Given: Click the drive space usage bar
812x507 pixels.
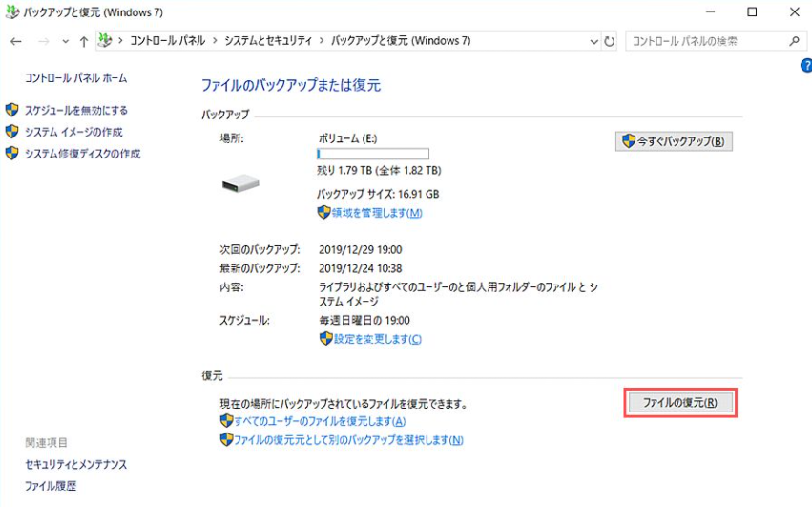Looking at the screenshot, I should [372, 154].
